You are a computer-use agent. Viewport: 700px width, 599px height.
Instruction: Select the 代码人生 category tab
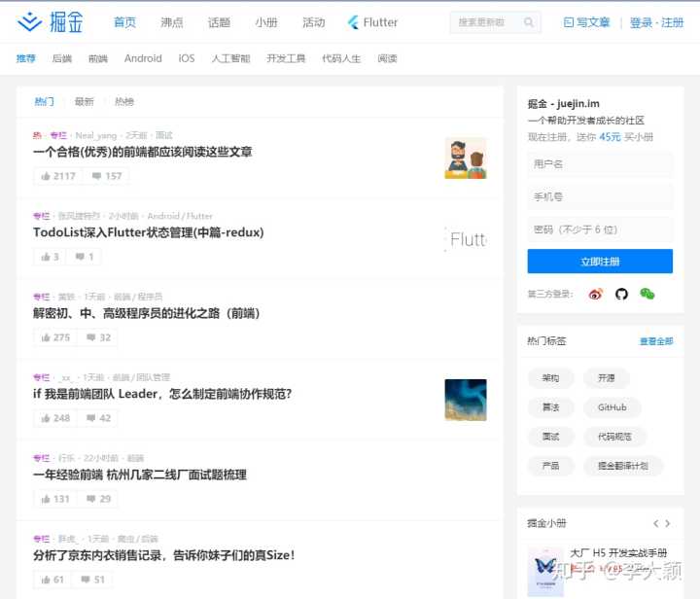pyautogui.click(x=341, y=58)
